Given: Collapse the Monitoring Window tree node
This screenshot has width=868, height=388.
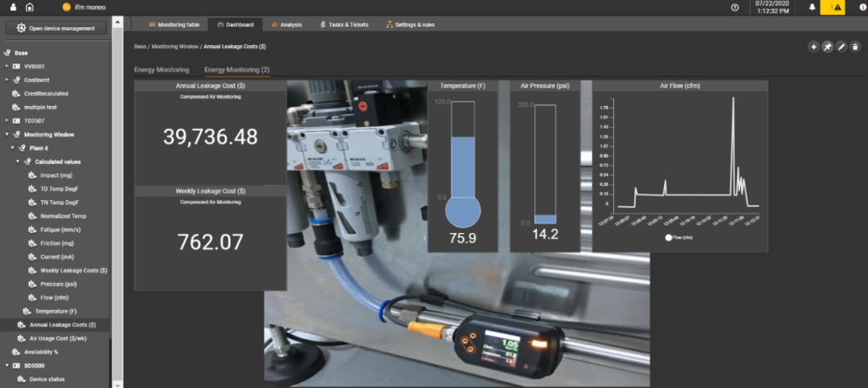Looking at the screenshot, I should (x=8, y=134).
